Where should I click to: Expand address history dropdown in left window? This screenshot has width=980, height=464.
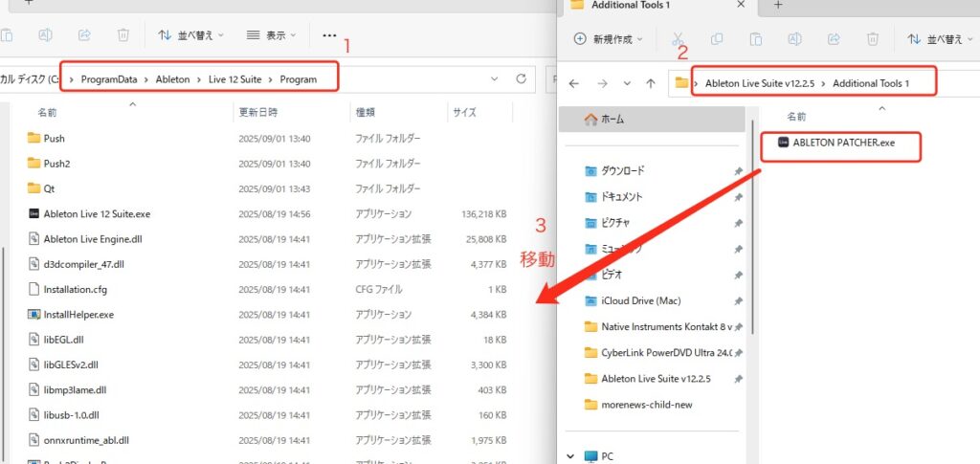point(495,79)
